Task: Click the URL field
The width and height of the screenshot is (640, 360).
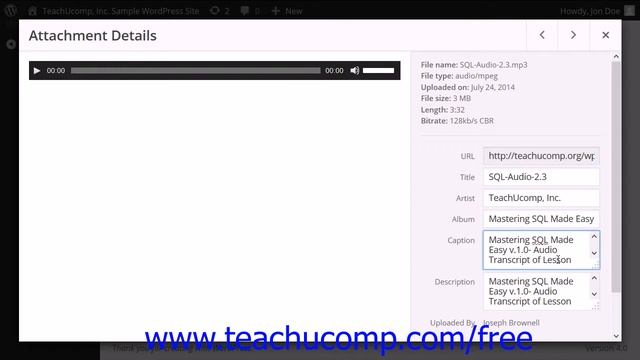Action: coord(541,156)
